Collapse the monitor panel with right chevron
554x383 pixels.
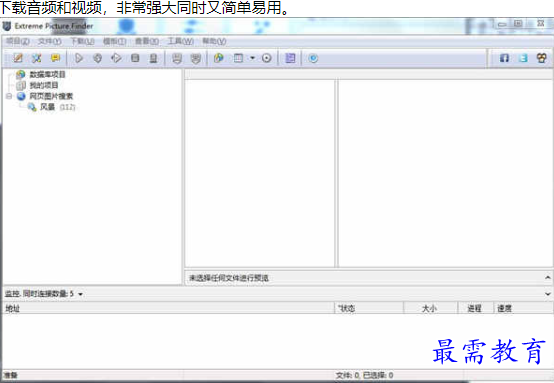tap(548, 294)
